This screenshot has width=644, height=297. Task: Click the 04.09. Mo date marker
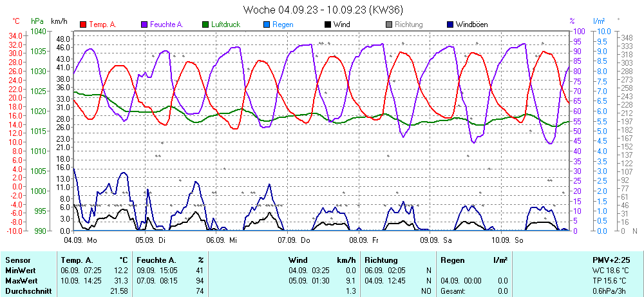click(x=80, y=240)
